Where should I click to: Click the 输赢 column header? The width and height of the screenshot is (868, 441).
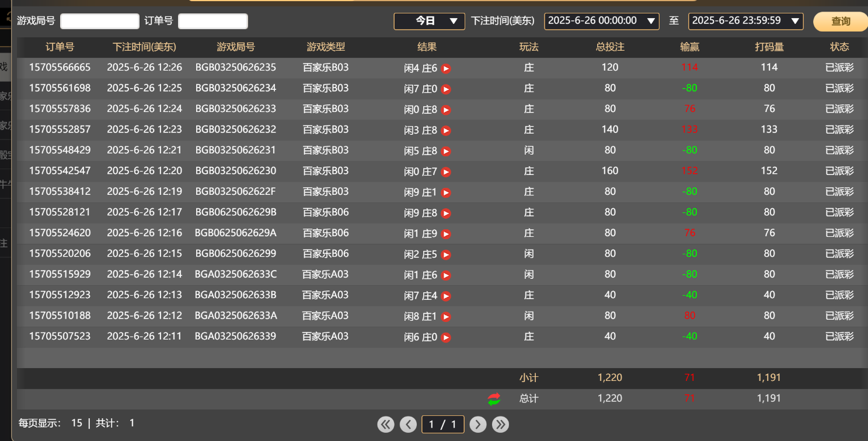[x=689, y=47]
